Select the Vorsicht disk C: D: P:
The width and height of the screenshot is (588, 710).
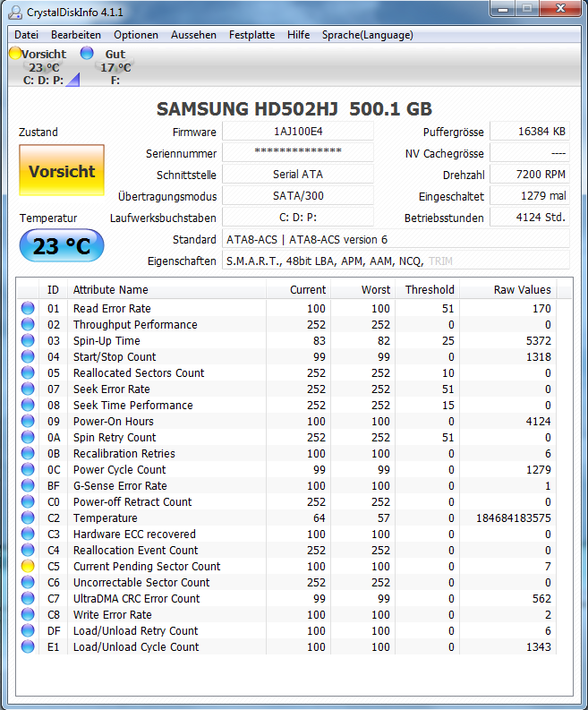(44, 66)
